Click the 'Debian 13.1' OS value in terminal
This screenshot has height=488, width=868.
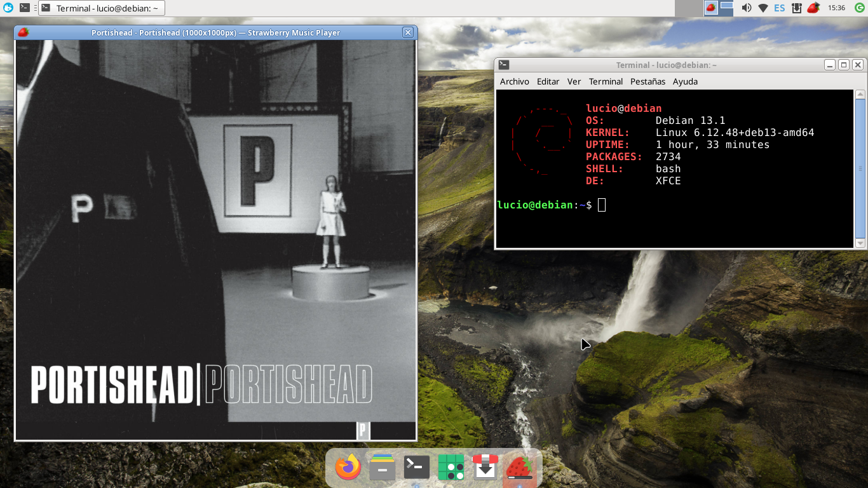tap(690, 120)
